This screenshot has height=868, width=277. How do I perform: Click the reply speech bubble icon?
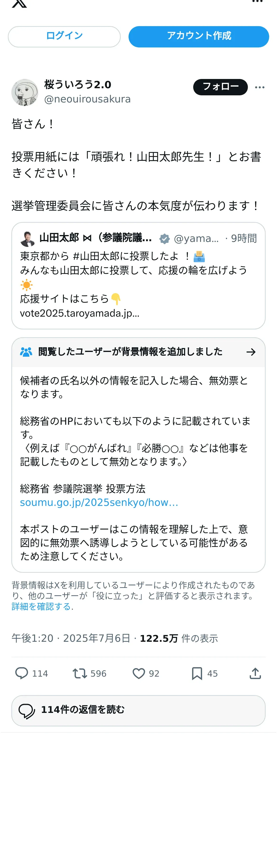click(x=22, y=673)
